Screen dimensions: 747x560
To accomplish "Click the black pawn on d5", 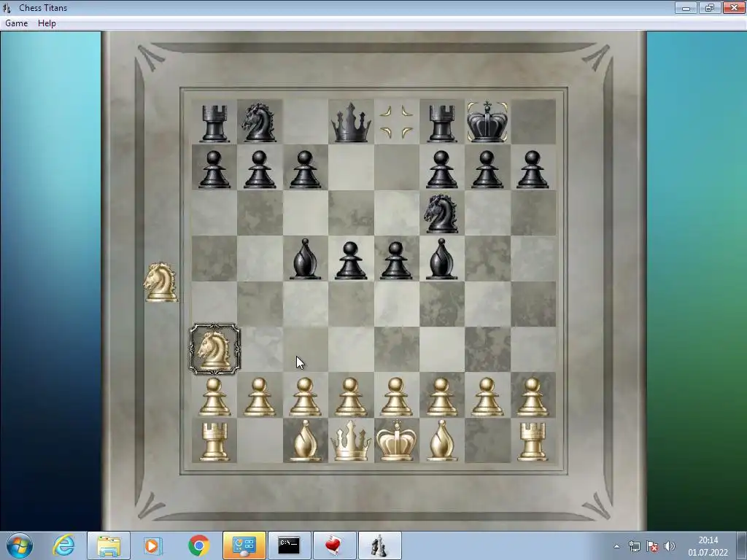I will 351,260.
